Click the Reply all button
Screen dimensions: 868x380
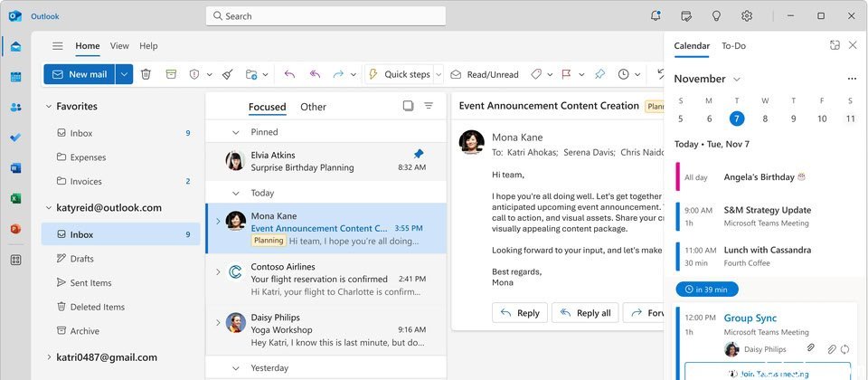pyautogui.click(x=585, y=313)
